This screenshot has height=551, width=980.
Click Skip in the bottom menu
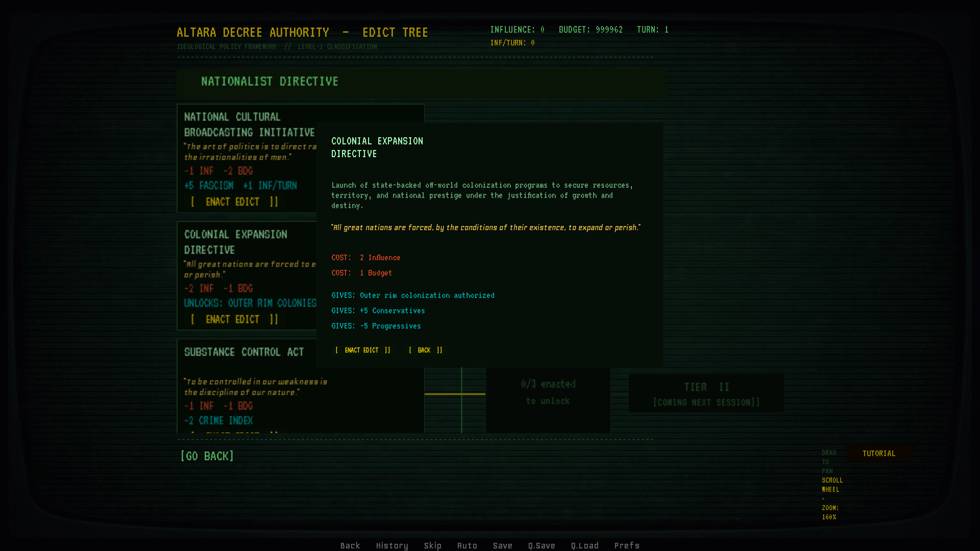[x=433, y=545]
